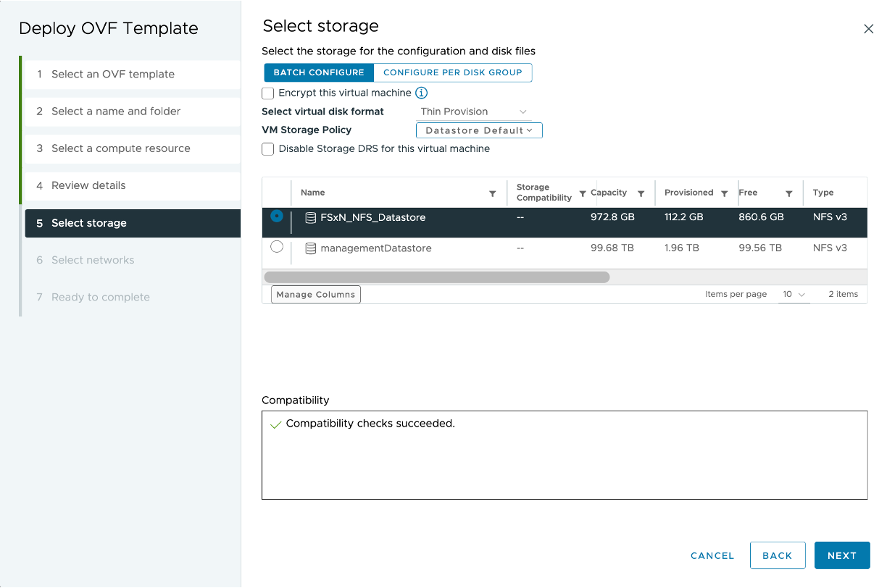Select the managementDatastore radio button
The width and height of the screenshot is (887, 588).
tap(276, 247)
